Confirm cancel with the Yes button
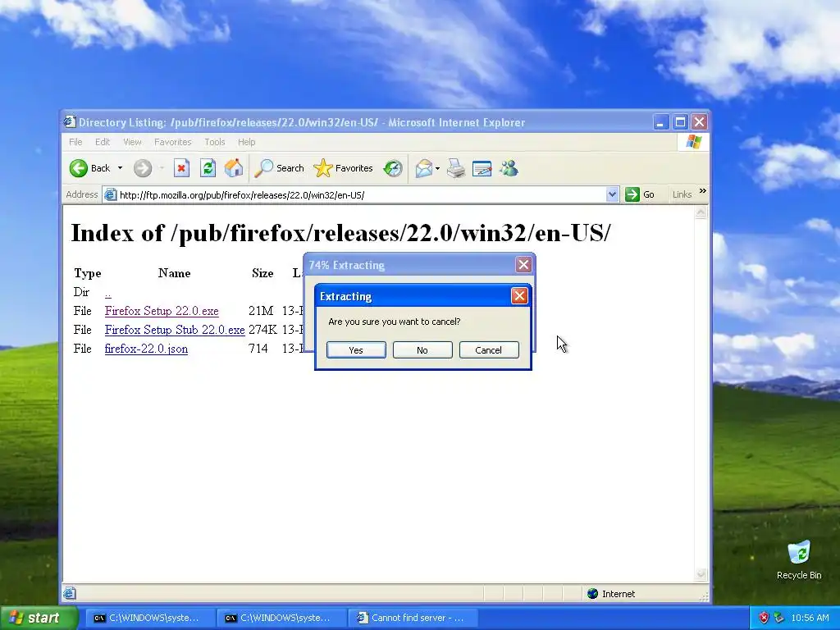The height and width of the screenshot is (630, 840). tap(356, 349)
